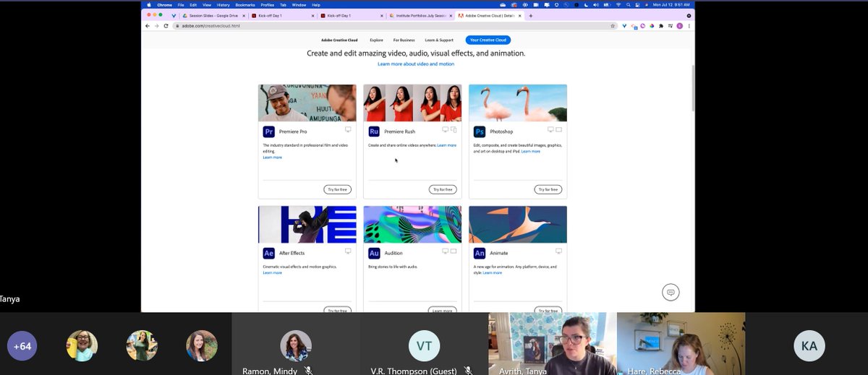Select Avrith, Tanya's video tile
Viewport: 868px width, 375px height.
[x=553, y=344]
